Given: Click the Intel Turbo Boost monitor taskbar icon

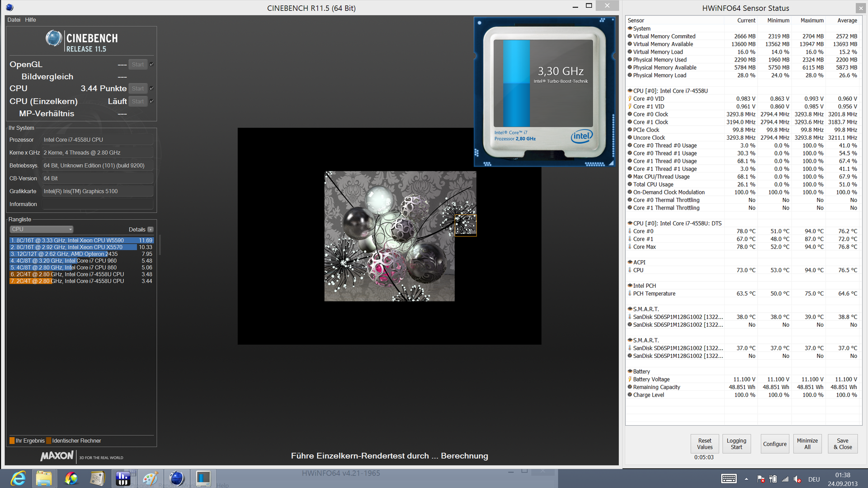Looking at the screenshot, I should click(203, 478).
